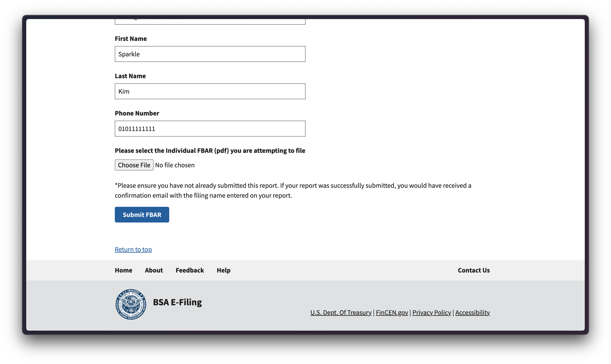
Task: Follow the Return to top link
Action: pos(133,249)
